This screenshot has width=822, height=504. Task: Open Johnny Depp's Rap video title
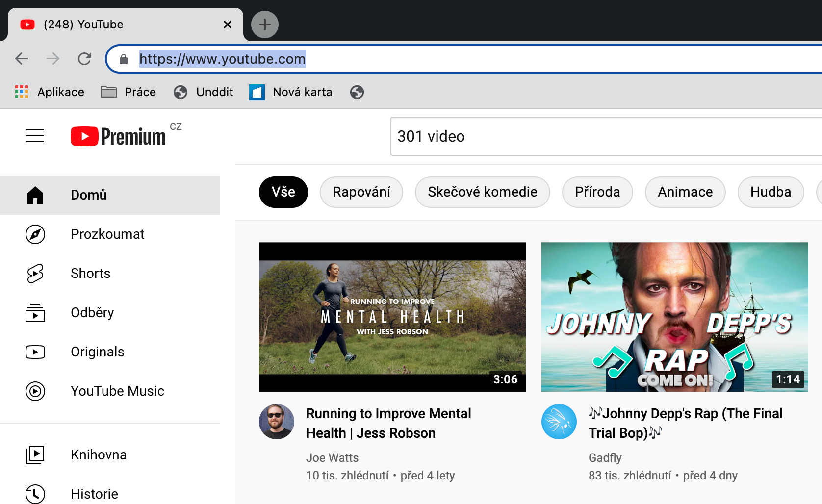click(686, 423)
